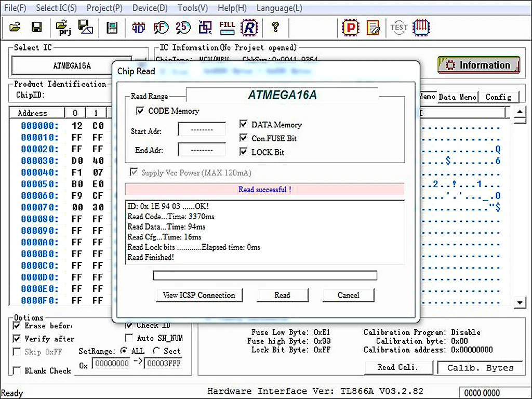
Task: Open the Device(D) menu
Action: (150, 8)
